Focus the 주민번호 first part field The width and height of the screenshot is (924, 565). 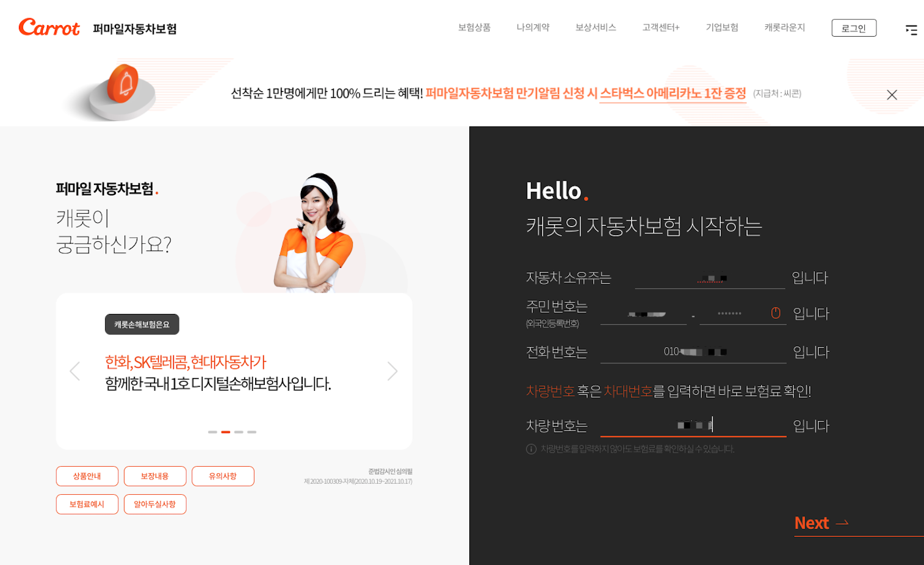coord(643,314)
